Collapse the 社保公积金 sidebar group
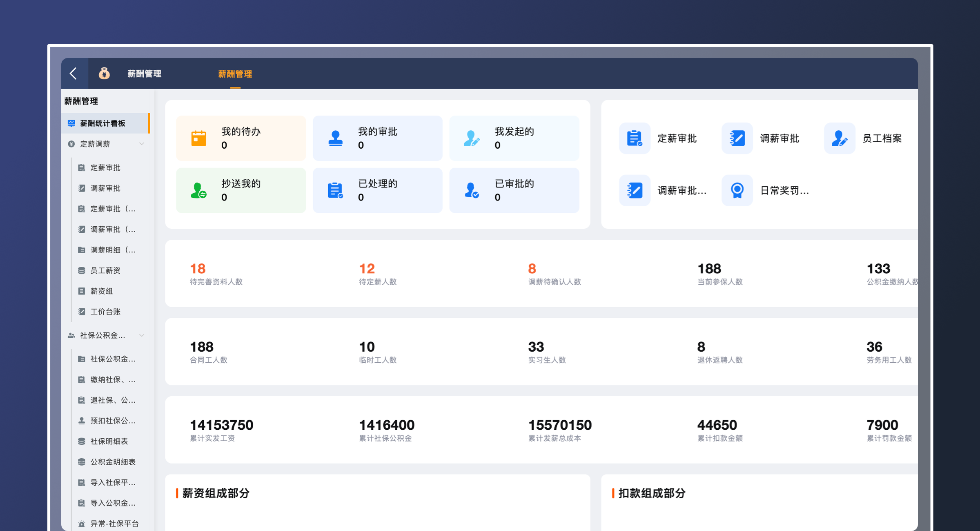This screenshot has height=531, width=980. pyautogui.click(x=142, y=335)
